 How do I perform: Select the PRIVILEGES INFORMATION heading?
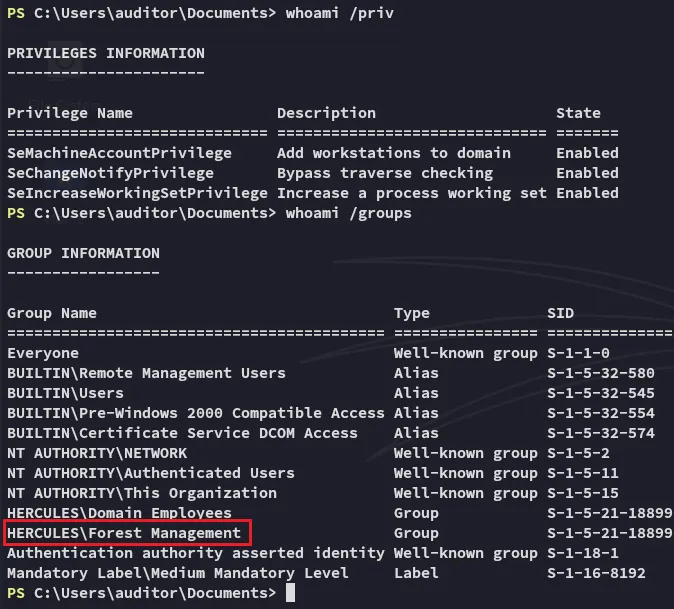pos(106,53)
